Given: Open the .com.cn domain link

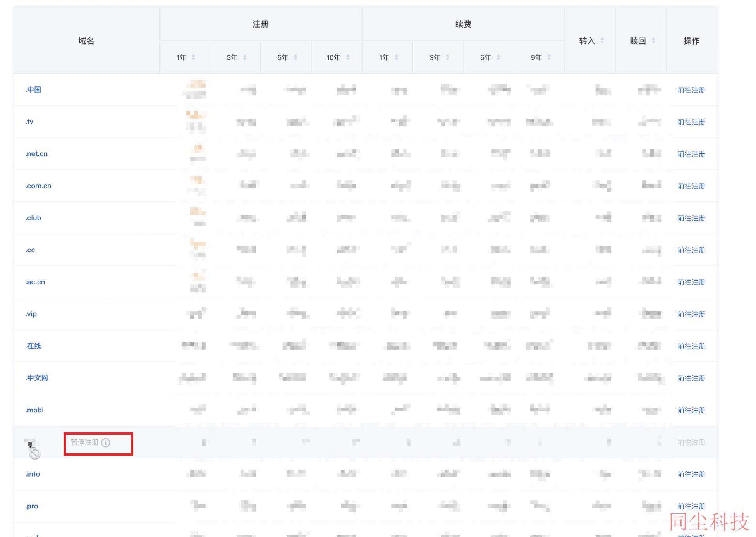Looking at the screenshot, I should [x=38, y=186].
